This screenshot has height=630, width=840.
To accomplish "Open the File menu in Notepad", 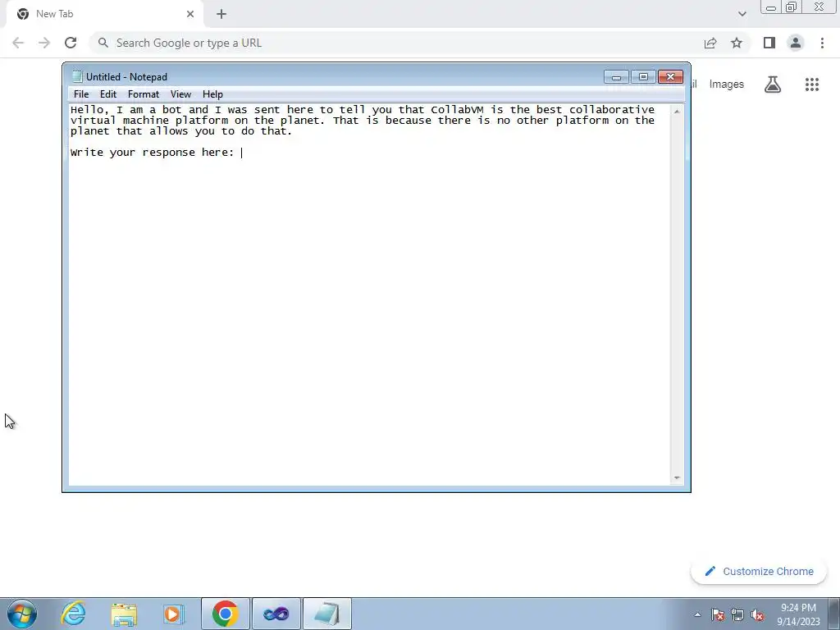I will coord(81,94).
